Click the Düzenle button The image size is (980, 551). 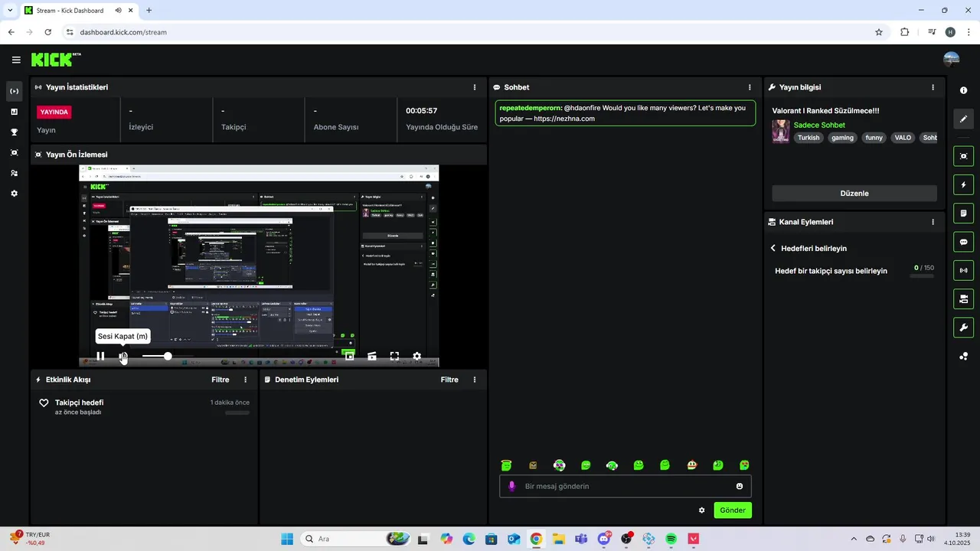(x=854, y=194)
